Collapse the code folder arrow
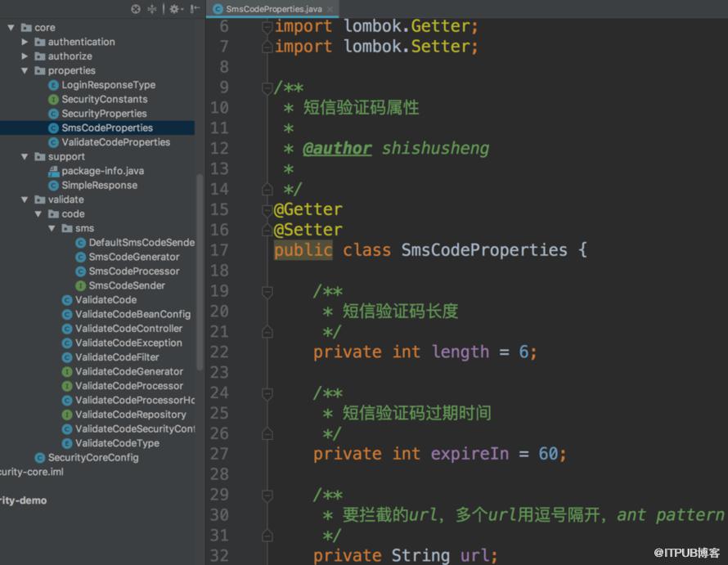This screenshot has width=728, height=565. click(38, 214)
